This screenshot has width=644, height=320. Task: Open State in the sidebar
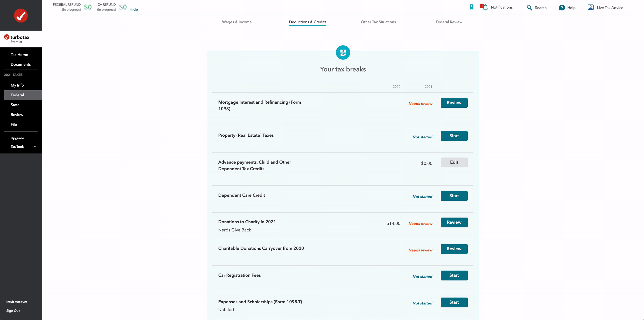[15, 105]
